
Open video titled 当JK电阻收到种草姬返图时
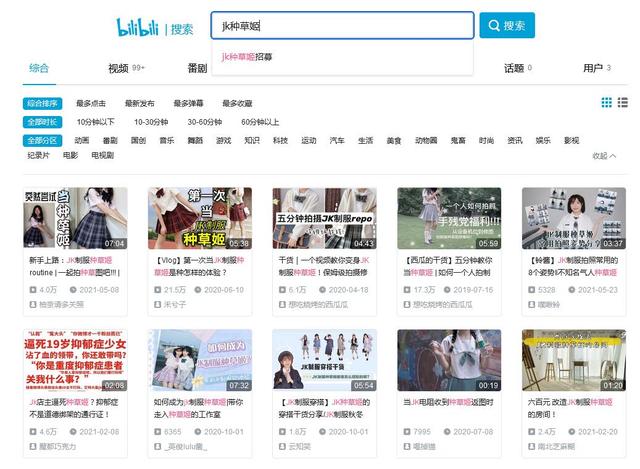click(x=448, y=402)
